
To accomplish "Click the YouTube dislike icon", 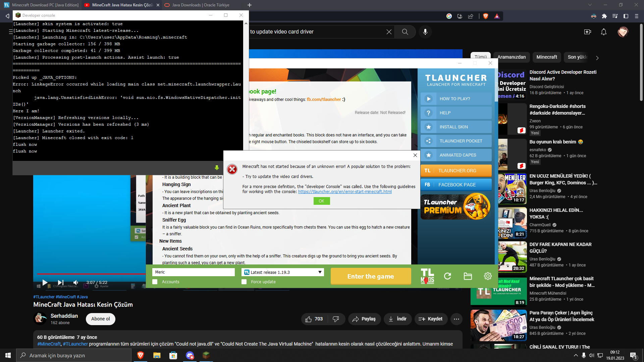I will pos(336,319).
